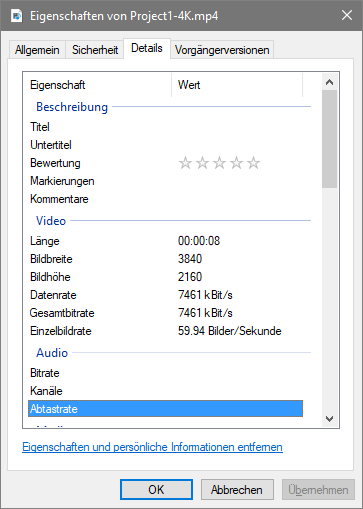Viewport: 363px width, 509px height.
Task: Select the Bildbreite property row
Action: point(165,259)
